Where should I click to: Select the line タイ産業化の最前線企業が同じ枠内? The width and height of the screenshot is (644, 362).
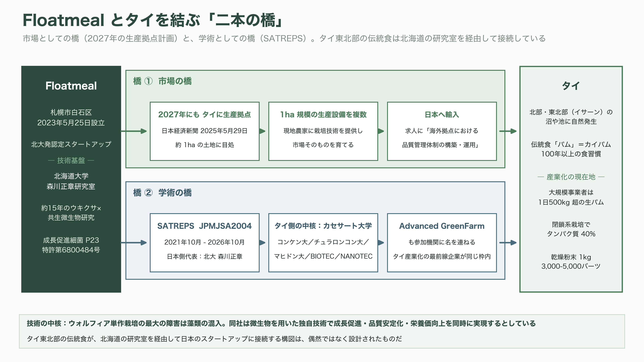click(442, 256)
